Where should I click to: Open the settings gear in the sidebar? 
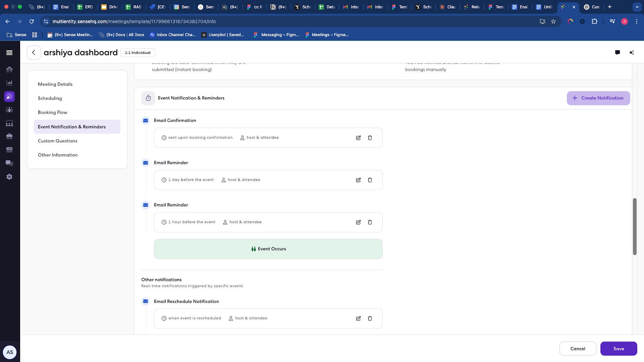[9, 177]
